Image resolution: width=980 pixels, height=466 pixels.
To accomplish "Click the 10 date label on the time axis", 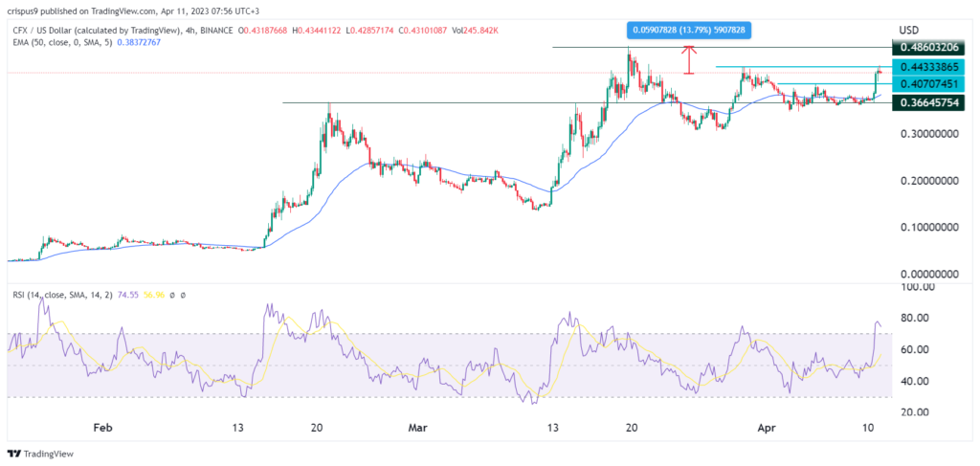I will tap(869, 428).
